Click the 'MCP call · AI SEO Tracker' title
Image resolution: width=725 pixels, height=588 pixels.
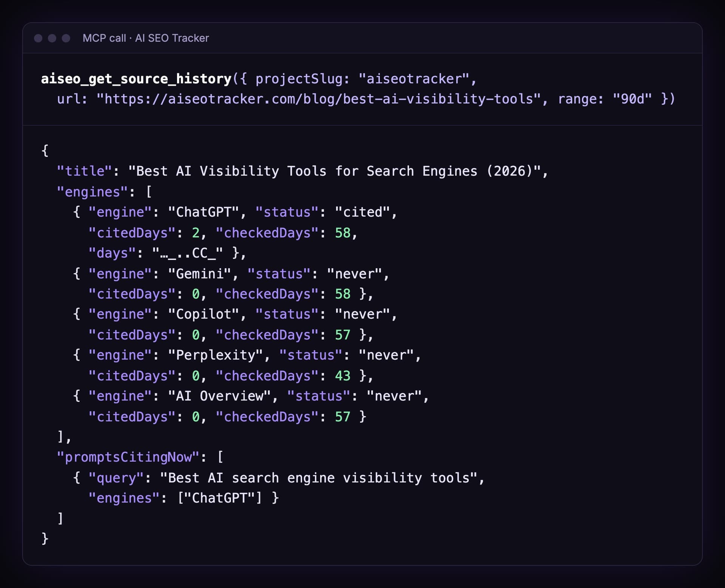[x=146, y=38]
